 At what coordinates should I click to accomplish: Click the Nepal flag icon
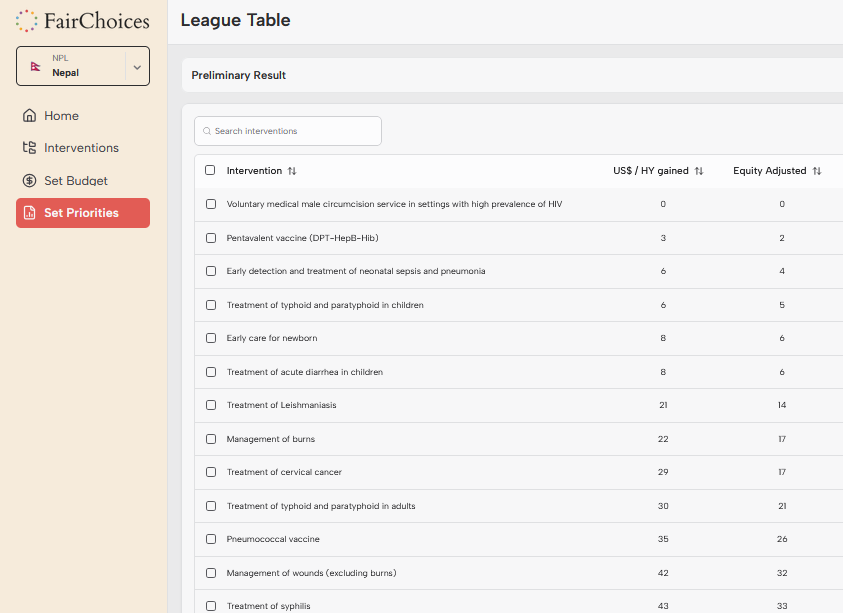tap(36, 66)
